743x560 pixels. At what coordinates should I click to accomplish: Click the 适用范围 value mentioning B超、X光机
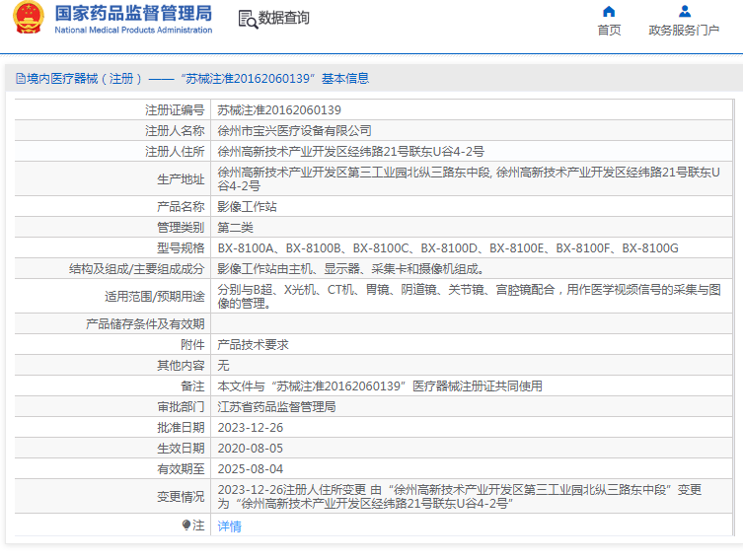coord(469,297)
